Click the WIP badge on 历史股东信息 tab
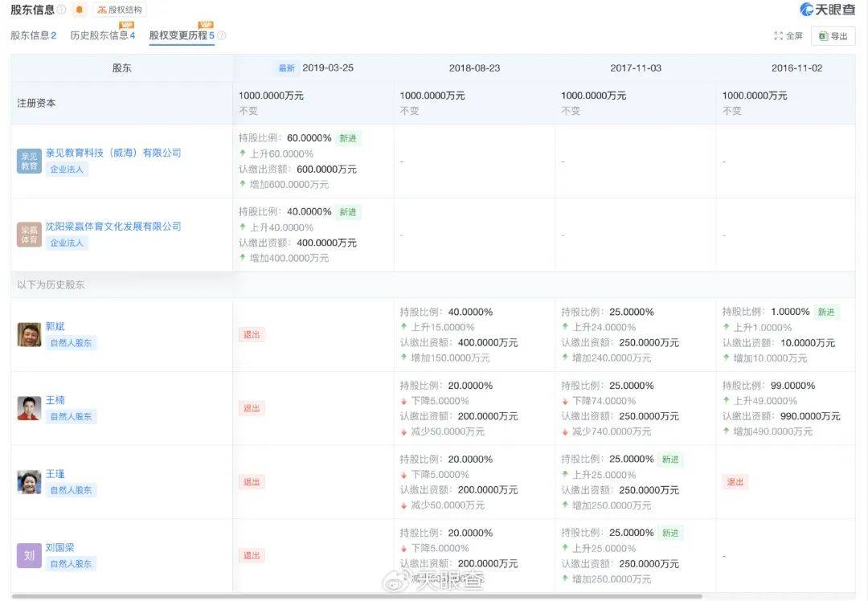Screen dimensions: 868x601 125,26
